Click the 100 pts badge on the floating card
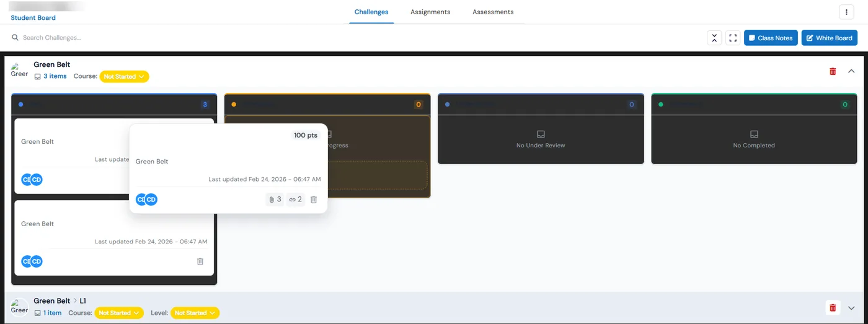This screenshot has height=324, width=868. click(x=306, y=135)
